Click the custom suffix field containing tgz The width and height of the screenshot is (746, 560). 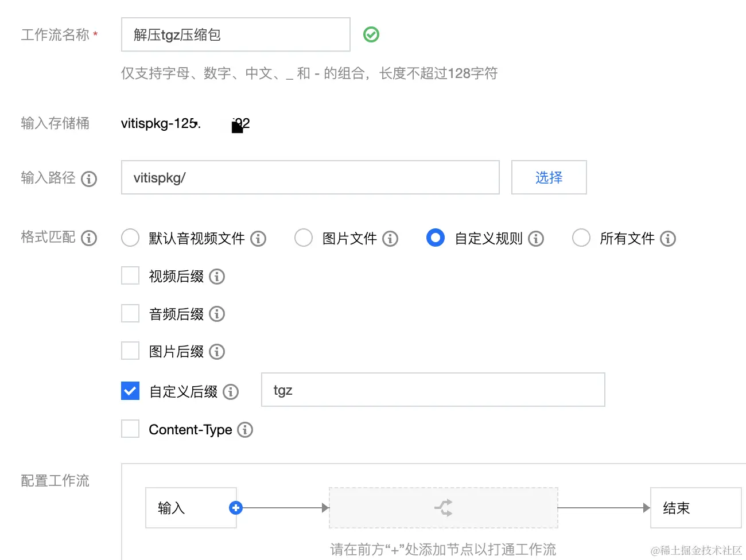click(x=433, y=390)
